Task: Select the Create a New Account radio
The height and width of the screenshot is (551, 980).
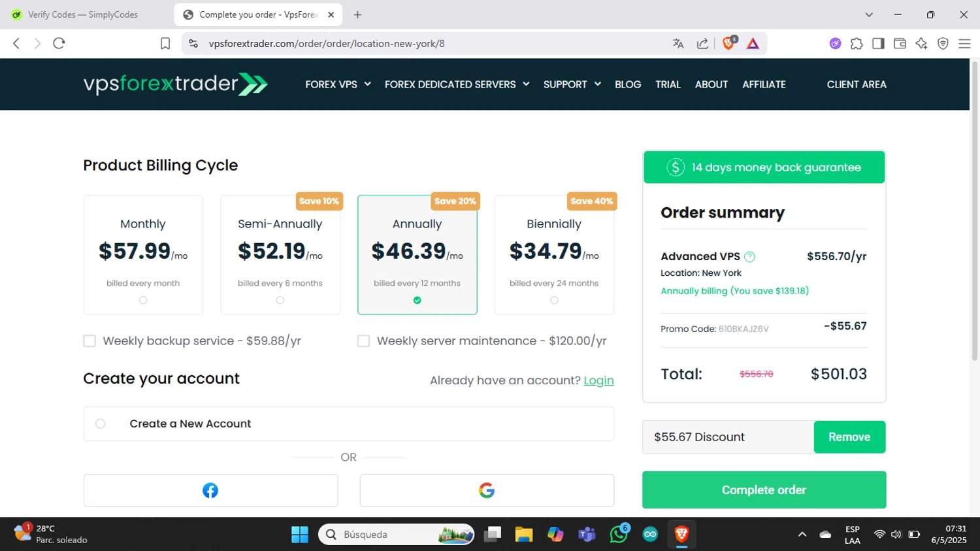Action: (101, 424)
